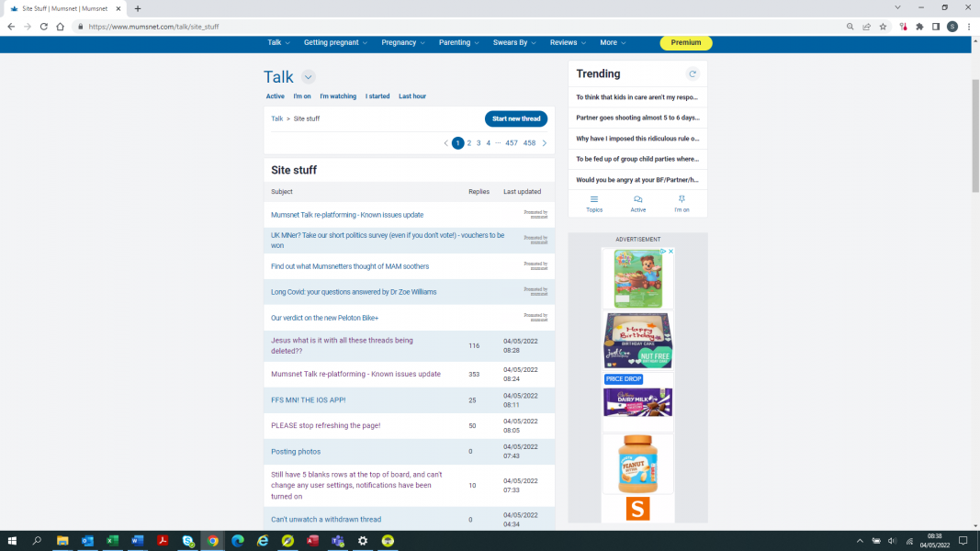Select the Last hour filter
Image resolution: width=980 pixels, height=551 pixels.
(411, 96)
